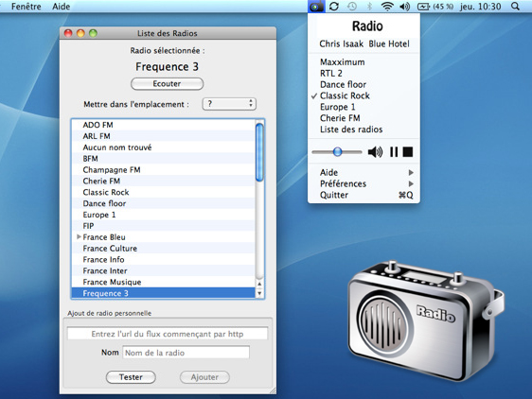532x399 pixels.
Task: Expand the France Bleu disclosure triangle
Action: [x=79, y=236]
